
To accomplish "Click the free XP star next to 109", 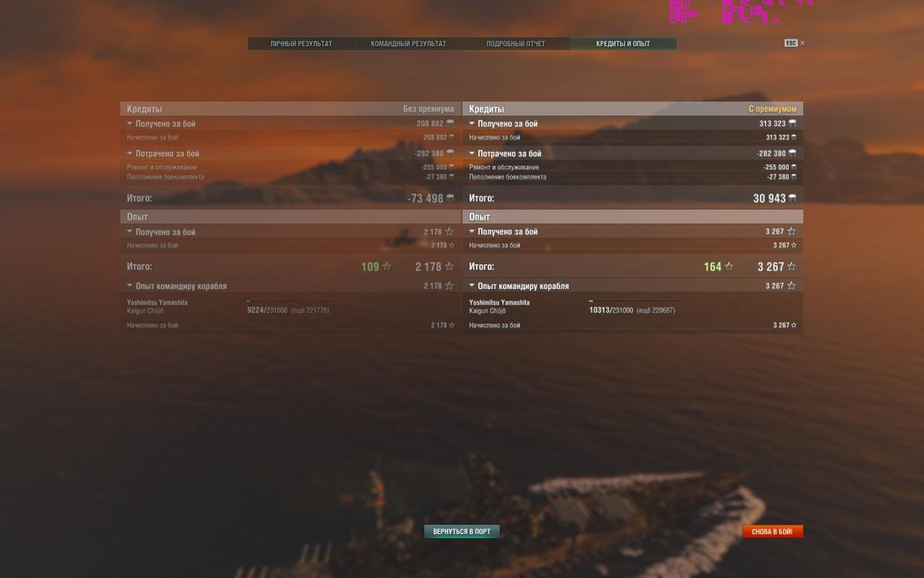I will pyautogui.click(x=387, y=267).
